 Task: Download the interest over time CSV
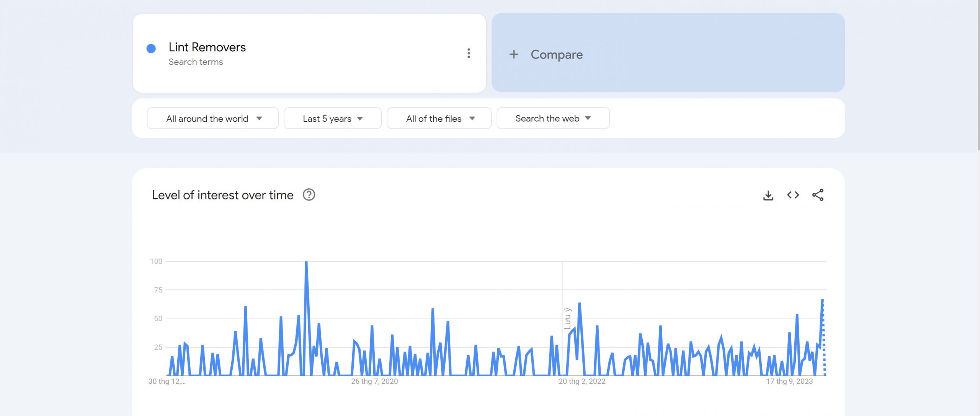[768, 195]
